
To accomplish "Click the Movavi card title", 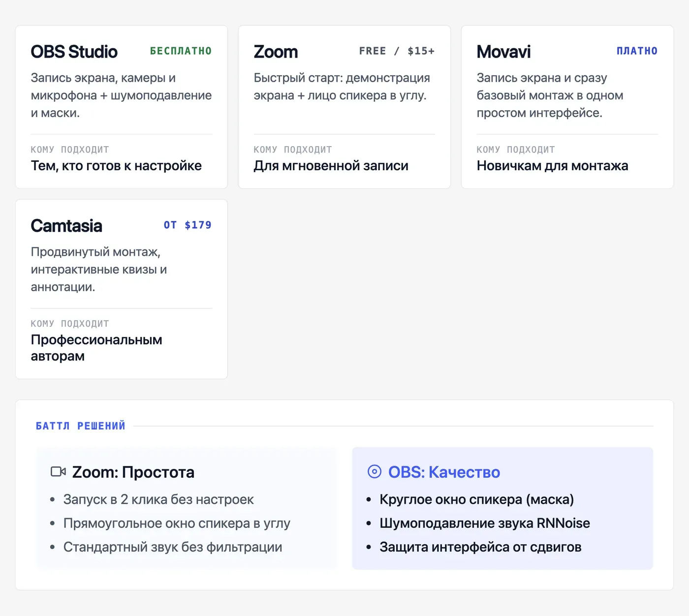I will [x=504, y=52].
